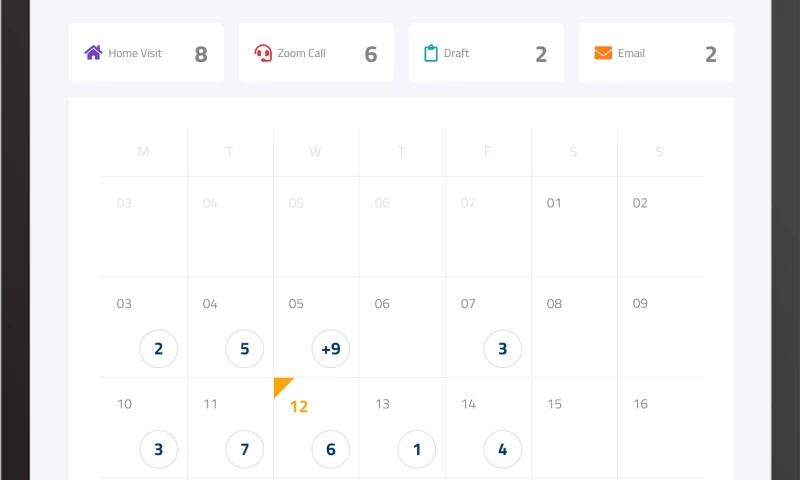Viewport: 800px width, 480px height.
Task: Select calendar date 16
Action: click(x=640, y=404)
